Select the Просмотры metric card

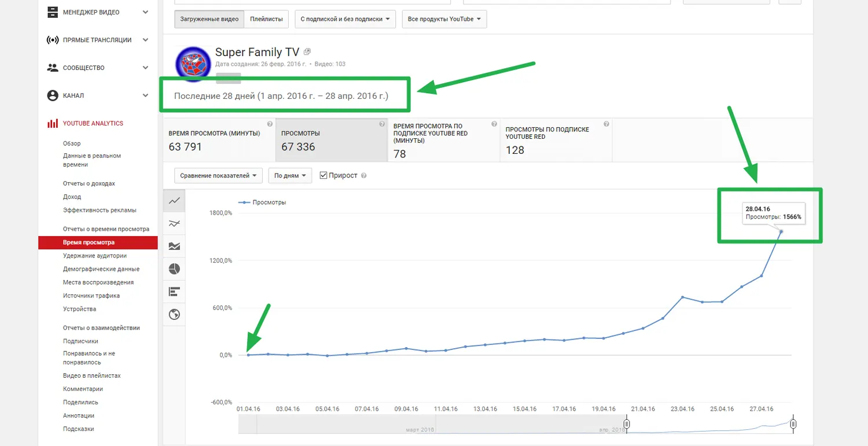pos(332,140)
